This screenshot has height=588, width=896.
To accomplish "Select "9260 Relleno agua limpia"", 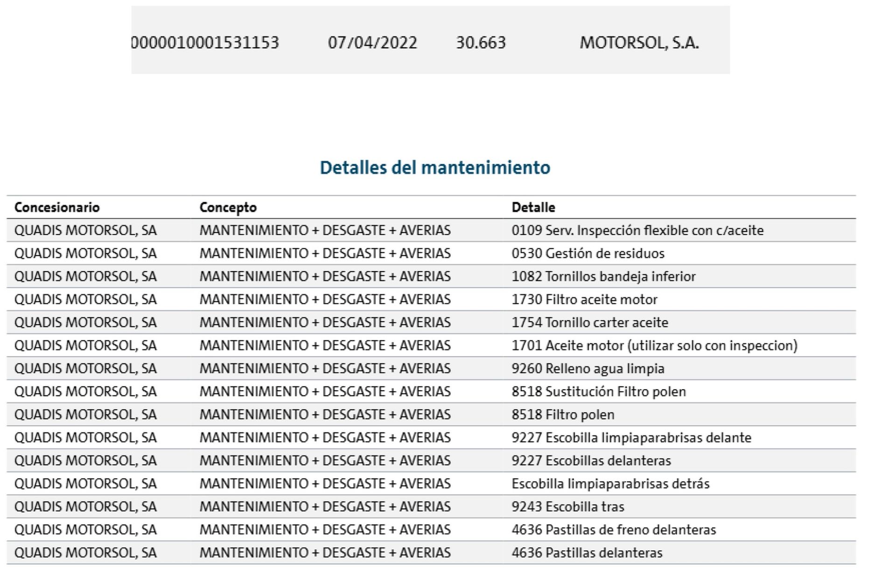I will coord(588,369).
